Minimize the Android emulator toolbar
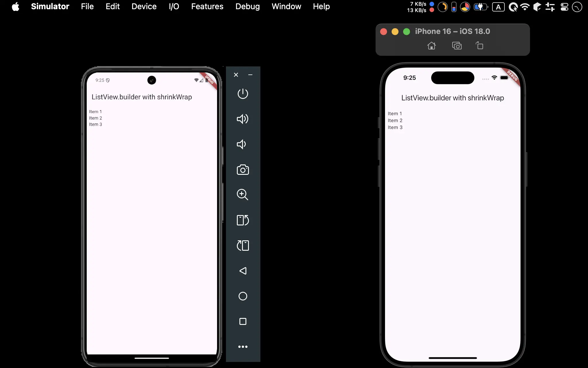 click(x=250, y=75)
